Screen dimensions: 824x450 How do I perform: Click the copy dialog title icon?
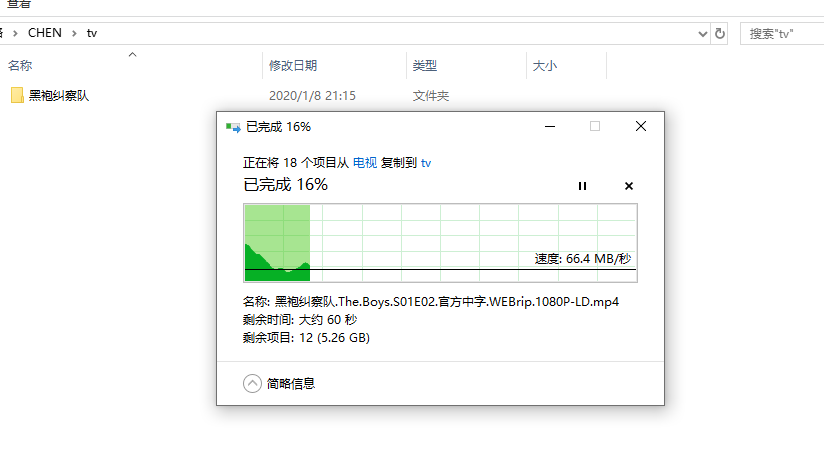(x=233, y=127)
